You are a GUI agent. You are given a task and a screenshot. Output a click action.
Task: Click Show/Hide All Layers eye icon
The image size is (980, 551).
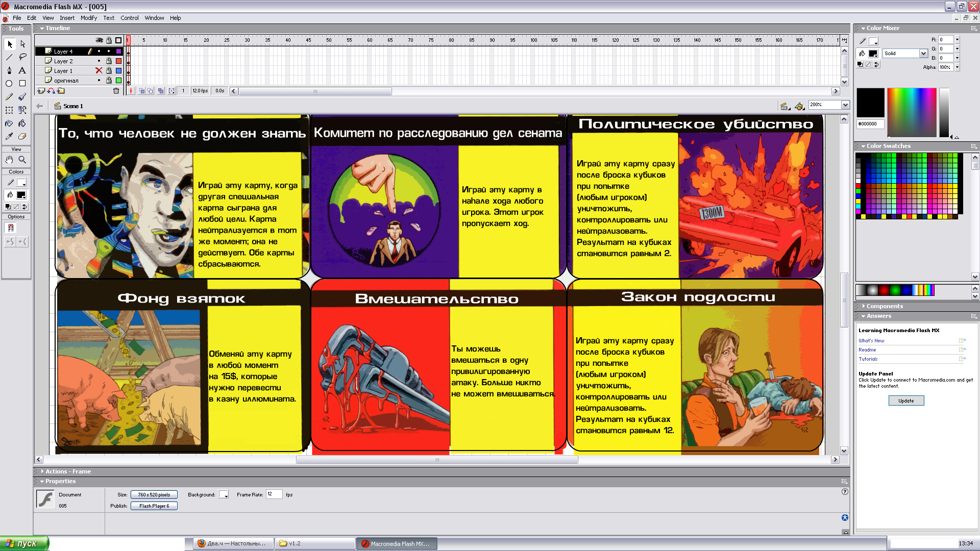(x=100, y=40)
